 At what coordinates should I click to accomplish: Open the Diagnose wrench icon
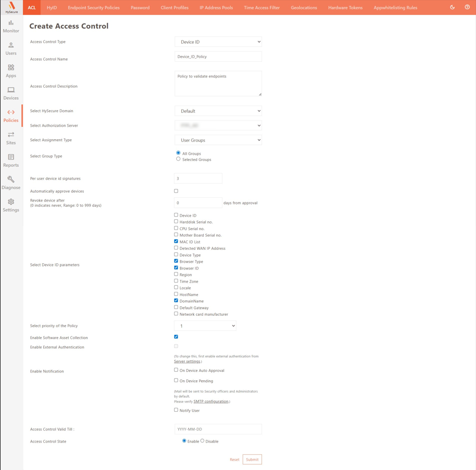11,182
